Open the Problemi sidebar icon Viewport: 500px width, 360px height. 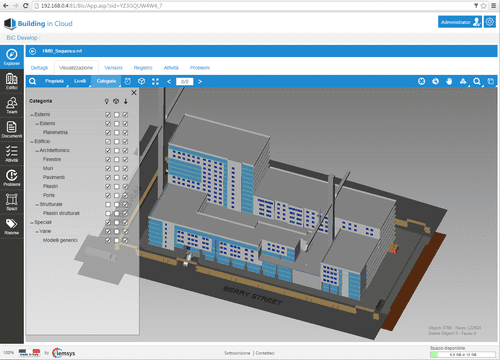[12, 177]
